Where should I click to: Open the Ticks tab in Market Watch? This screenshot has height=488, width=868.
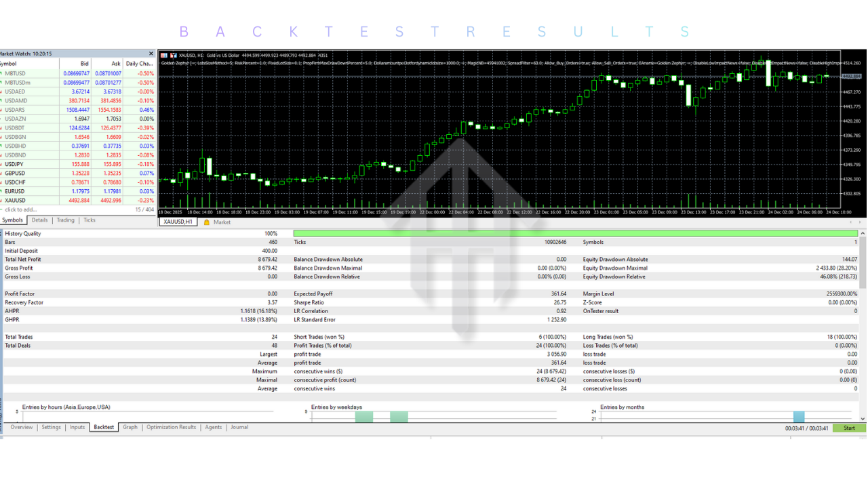[89, 220]
